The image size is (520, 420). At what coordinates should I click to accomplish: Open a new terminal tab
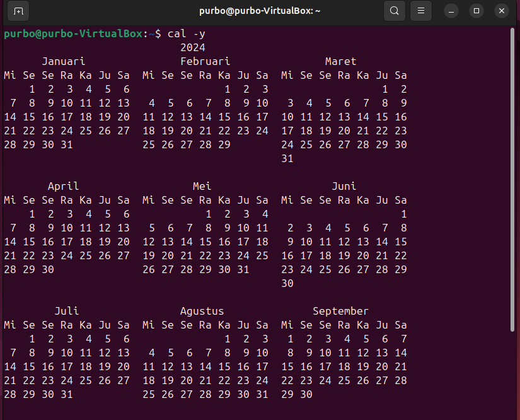(18, 11)
